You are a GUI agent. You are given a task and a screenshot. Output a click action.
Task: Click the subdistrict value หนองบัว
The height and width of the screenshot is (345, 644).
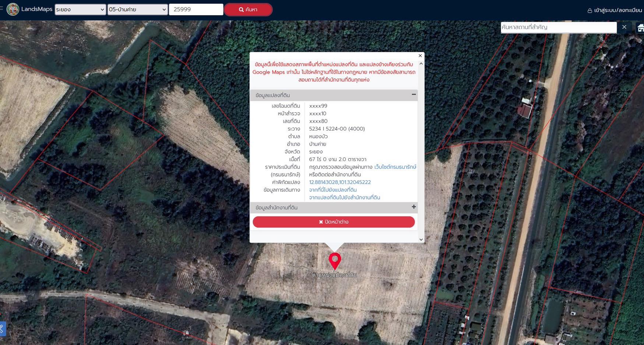[318, 136]
